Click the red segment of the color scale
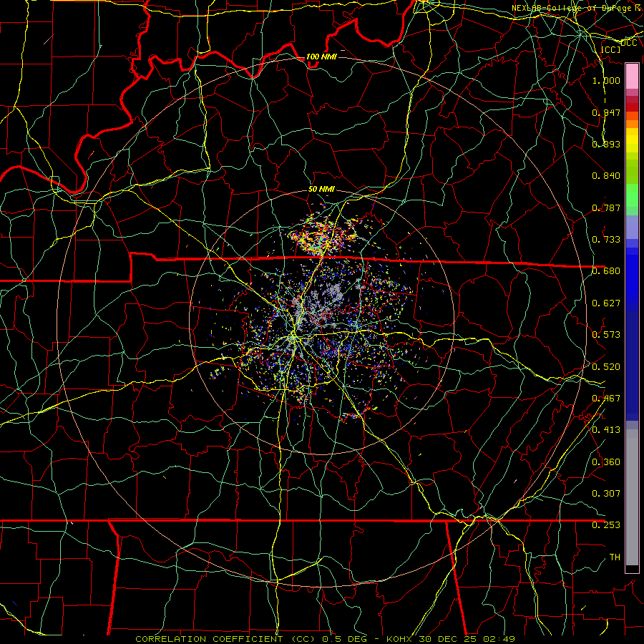This screenshot has width=644, height=644. tap(632, 107)
